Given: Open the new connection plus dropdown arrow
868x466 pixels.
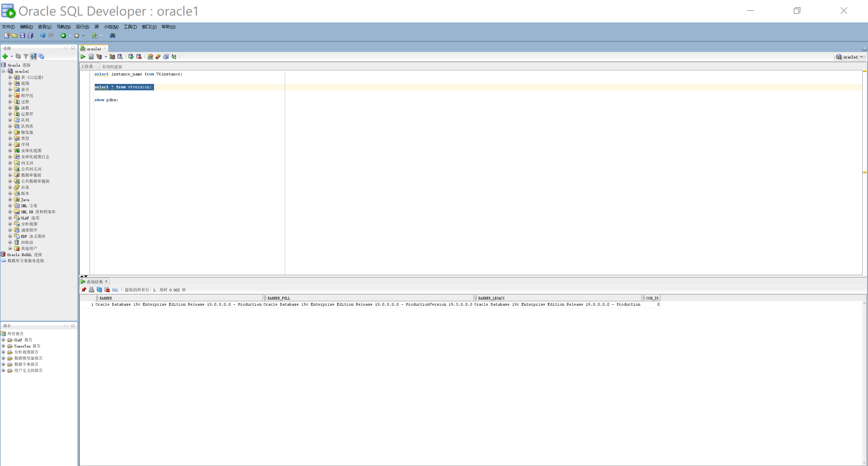Looking at the screenshot, I should point(12,56).
